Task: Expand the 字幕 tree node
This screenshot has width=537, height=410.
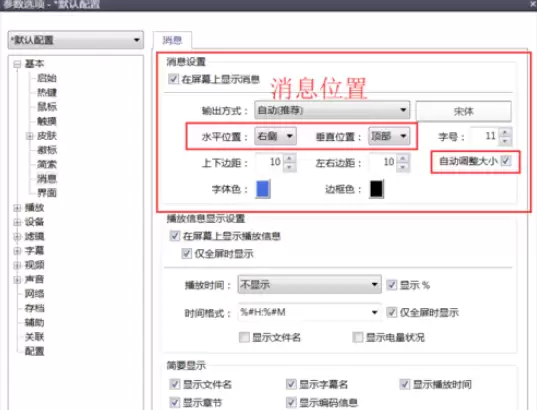Action: (17, 251)
